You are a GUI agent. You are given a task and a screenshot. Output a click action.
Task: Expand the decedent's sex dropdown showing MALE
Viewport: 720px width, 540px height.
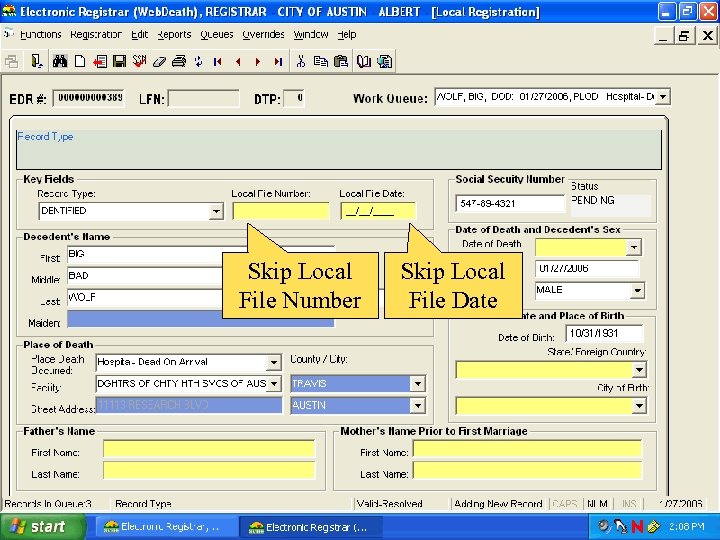[637, 291]
